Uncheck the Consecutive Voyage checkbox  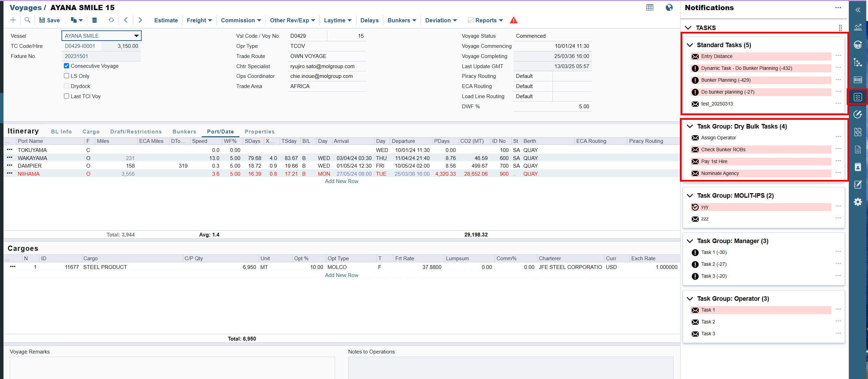tap(66, 66)
